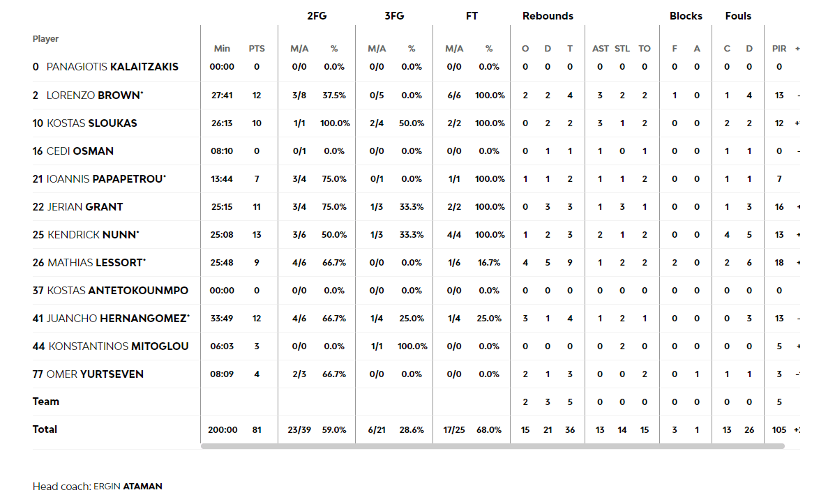Viewport: 835px width, 504px height.
Task: Click the Player column header
Action: pyautogui.click(x=46, y=39)
